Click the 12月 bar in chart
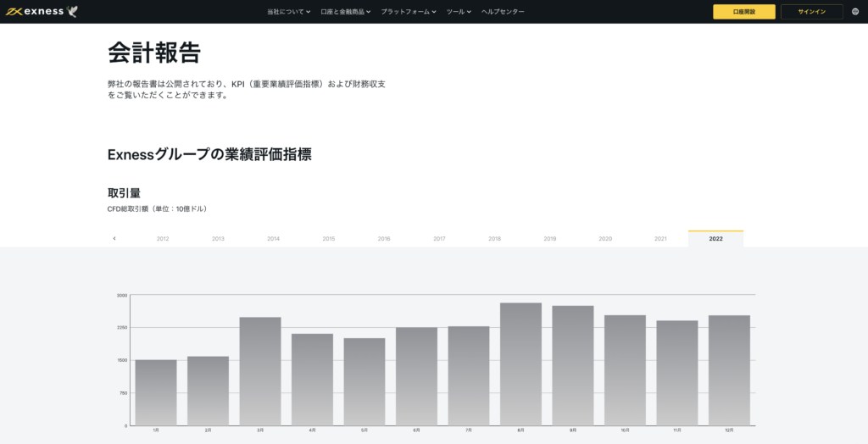868x444 pixels. (x=729, y=370)
